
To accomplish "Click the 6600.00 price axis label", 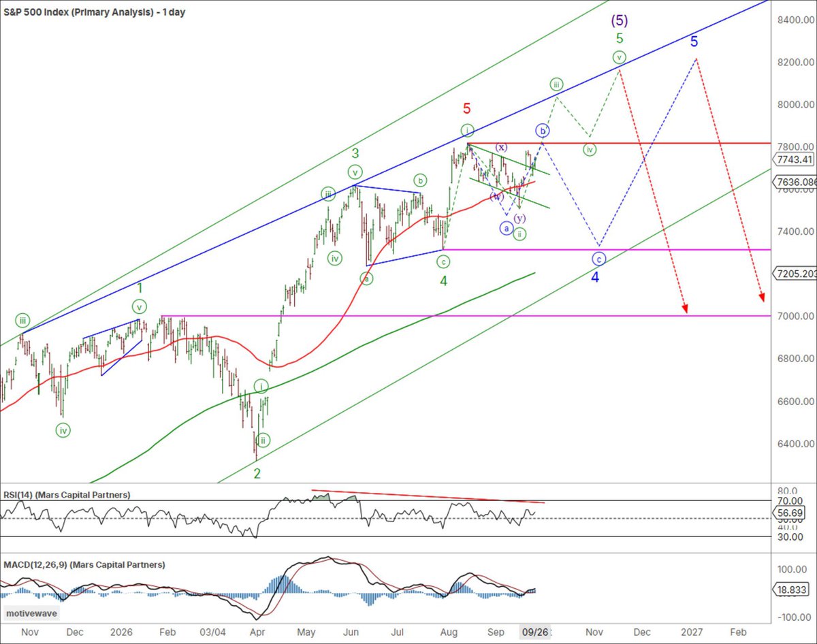I will pos(797,402).
